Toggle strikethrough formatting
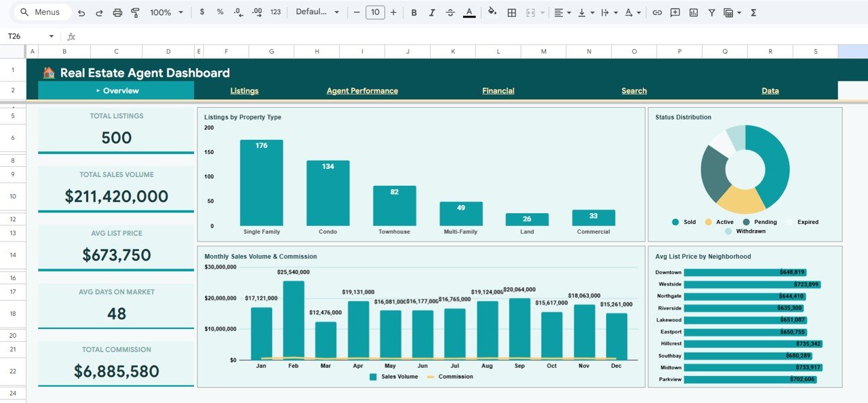The image size is (868, 403). (x=450, y=12)
